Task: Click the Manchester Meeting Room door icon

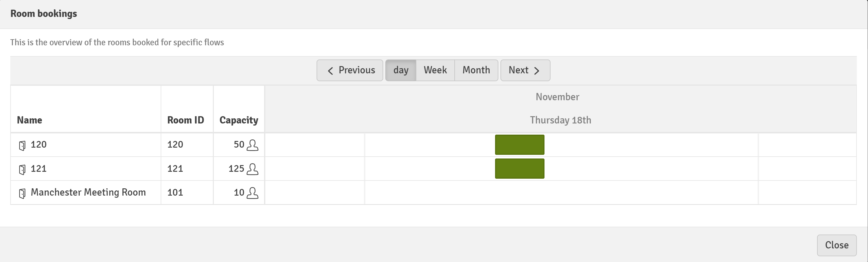Action: pos(22,193)
